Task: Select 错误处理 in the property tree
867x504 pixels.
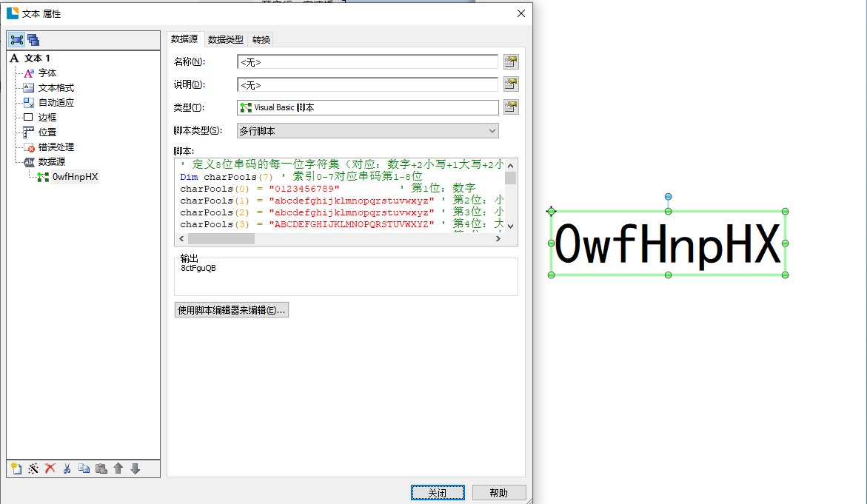Action: [x=56, y=147]
